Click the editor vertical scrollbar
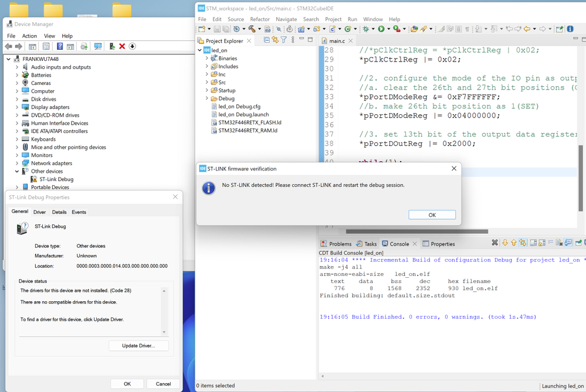586x392 pixels. pyautogui.click(x=580, y=178)
